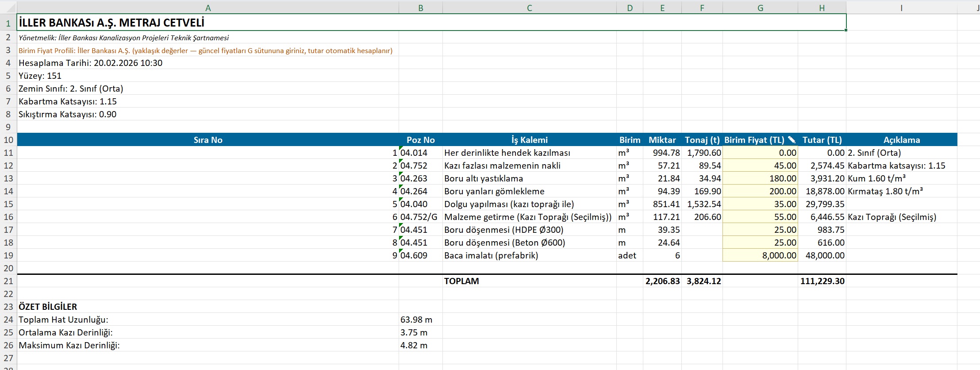980x370 pixels.
Task: Click unit price input showing 0.00
Action: [760, 153]
